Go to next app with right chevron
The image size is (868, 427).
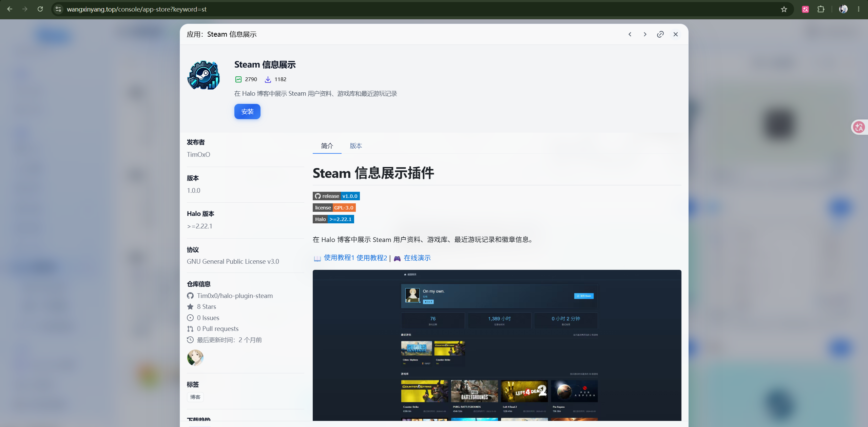645,34
